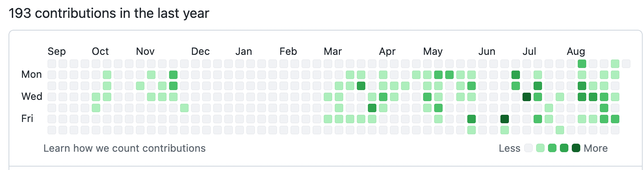The width and height of the screenshot is (644, 170).
Task: Click the Mar month label
Action: (333, 52)
